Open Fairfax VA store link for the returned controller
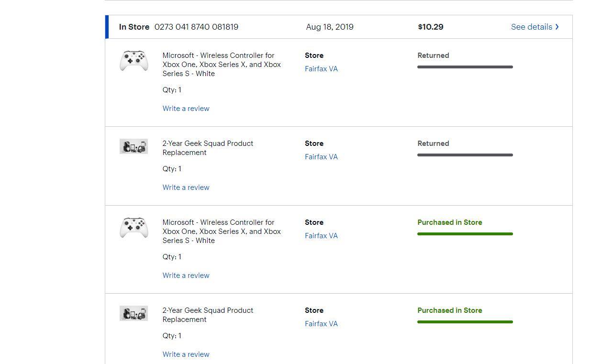 click(x=321, y=69)
